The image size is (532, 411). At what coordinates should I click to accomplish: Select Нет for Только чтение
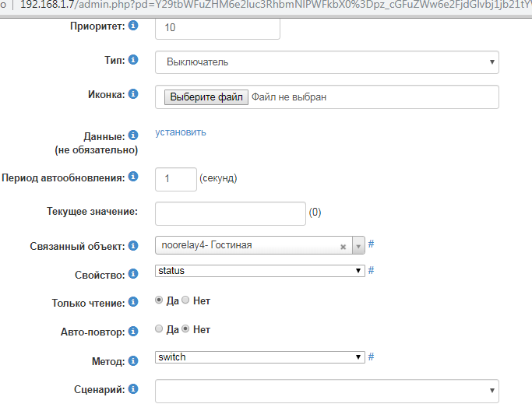185,300
